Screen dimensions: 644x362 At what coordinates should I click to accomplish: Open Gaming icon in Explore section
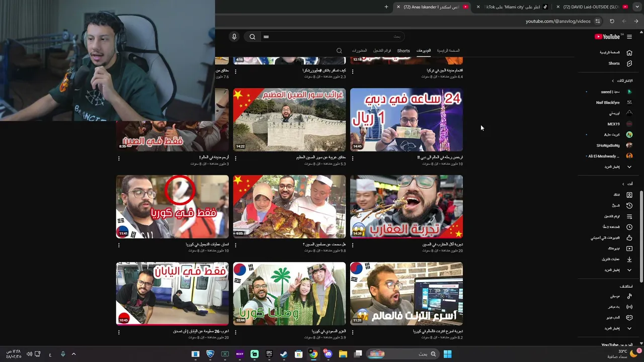coord(629,318)
